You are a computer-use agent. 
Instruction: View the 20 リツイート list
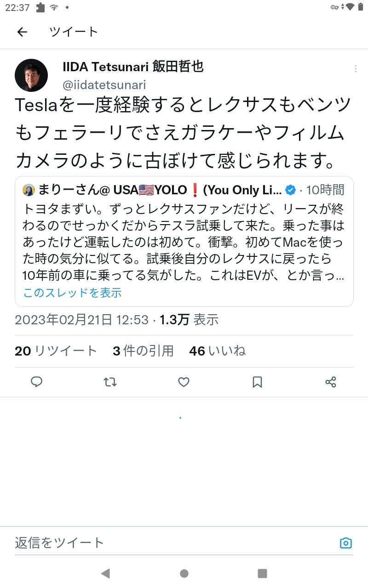coord(56,351)
